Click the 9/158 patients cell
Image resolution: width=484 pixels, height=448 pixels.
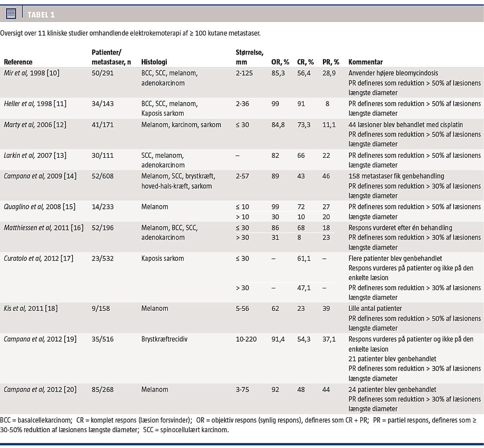pos(101,308)
